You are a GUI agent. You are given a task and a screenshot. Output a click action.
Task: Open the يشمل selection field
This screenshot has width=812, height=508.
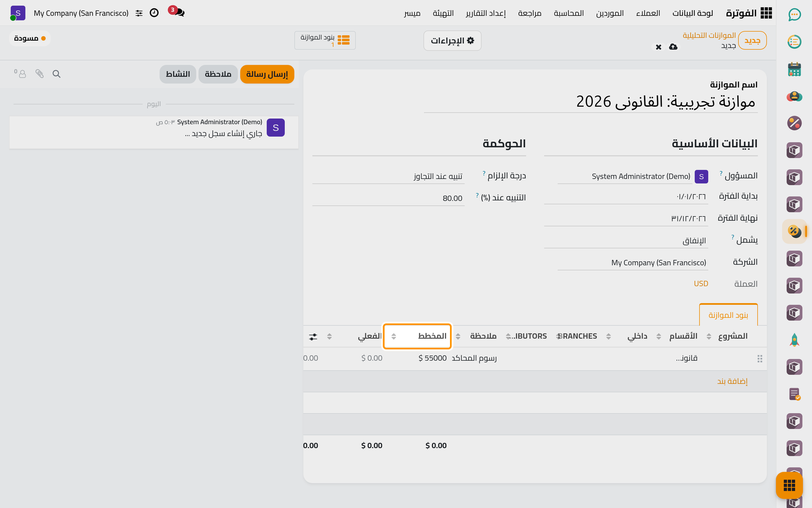tap(626, 240)
